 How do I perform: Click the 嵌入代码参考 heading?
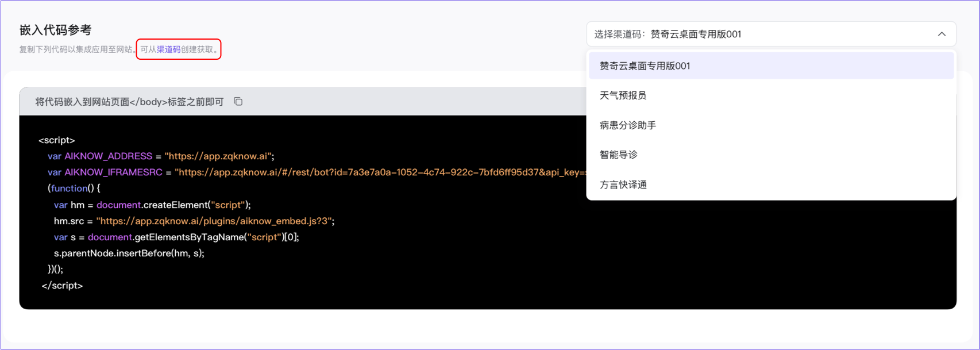[55, 30]
